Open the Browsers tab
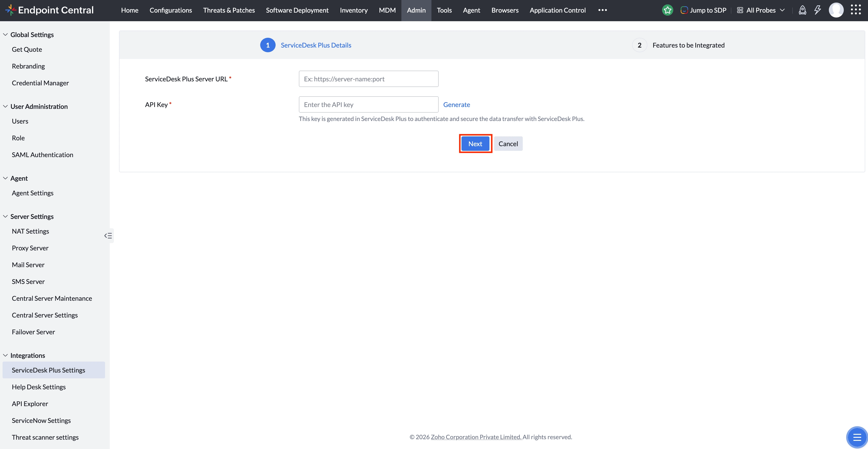 (505, 10)
